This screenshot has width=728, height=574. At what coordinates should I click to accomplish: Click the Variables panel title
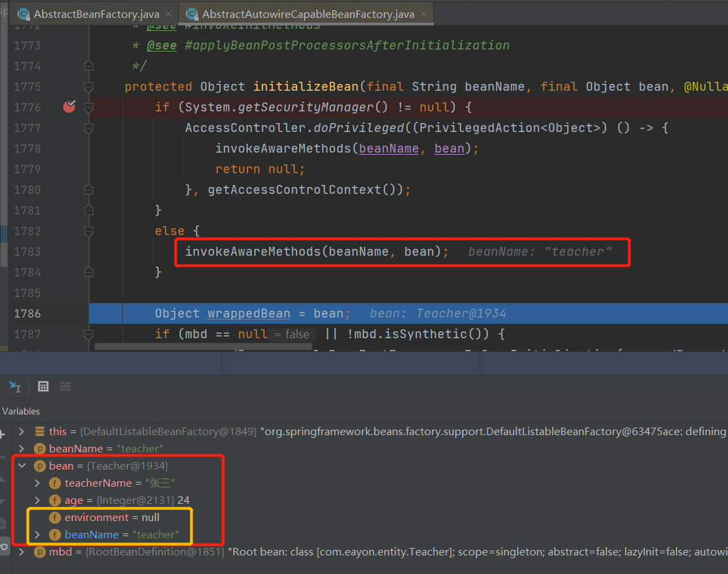pyautogui.click(x=21, y=412)
